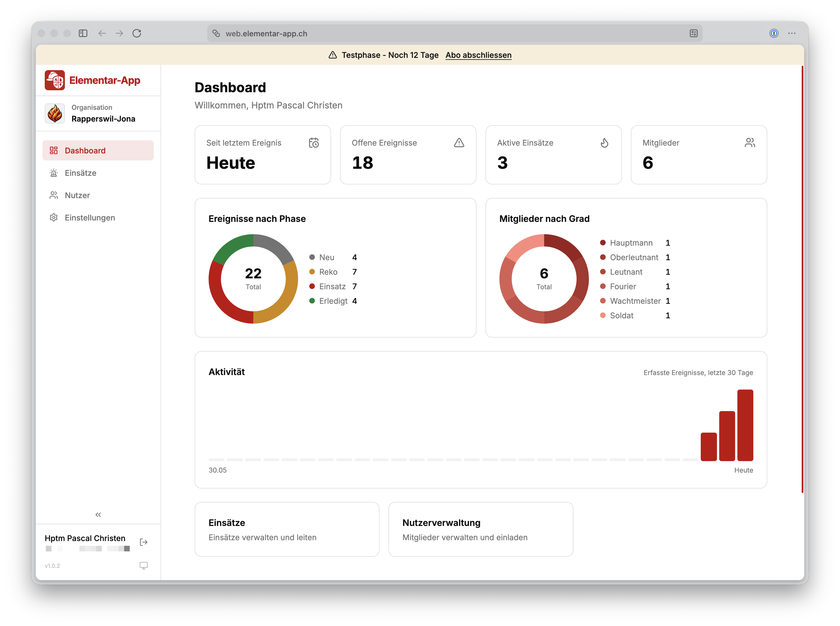840x626 pixels.
Task: Click the monitor theme icon near version
Action: click(x=144, y=566)
